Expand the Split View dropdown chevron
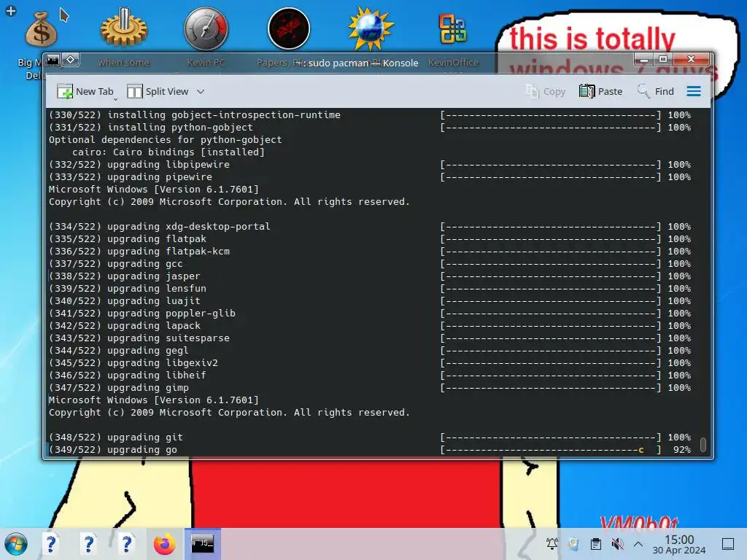747x560 pixels. point(201,91)
